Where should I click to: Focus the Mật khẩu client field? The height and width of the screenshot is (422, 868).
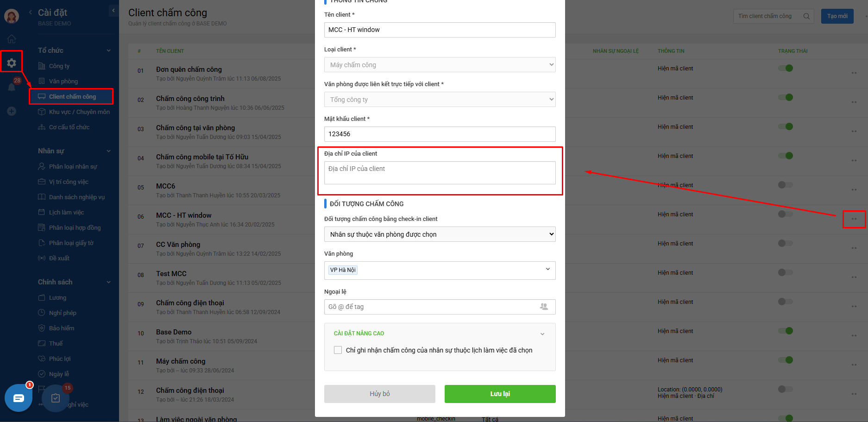(440, 134)
